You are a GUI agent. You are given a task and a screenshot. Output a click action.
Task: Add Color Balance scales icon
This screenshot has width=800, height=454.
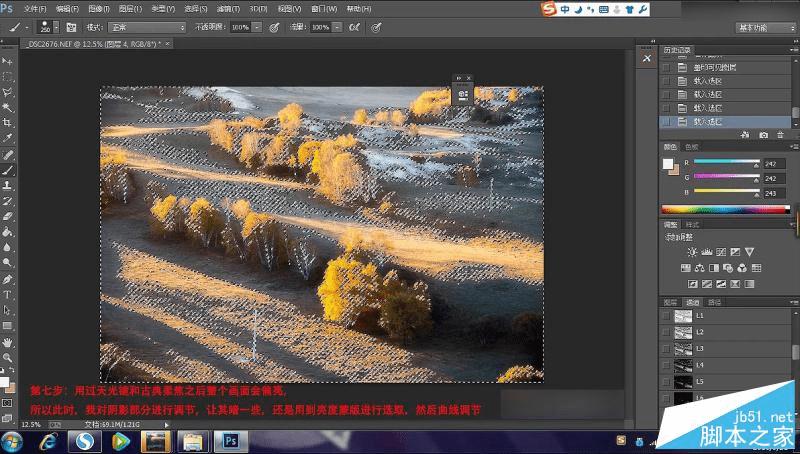click(699, 268)
